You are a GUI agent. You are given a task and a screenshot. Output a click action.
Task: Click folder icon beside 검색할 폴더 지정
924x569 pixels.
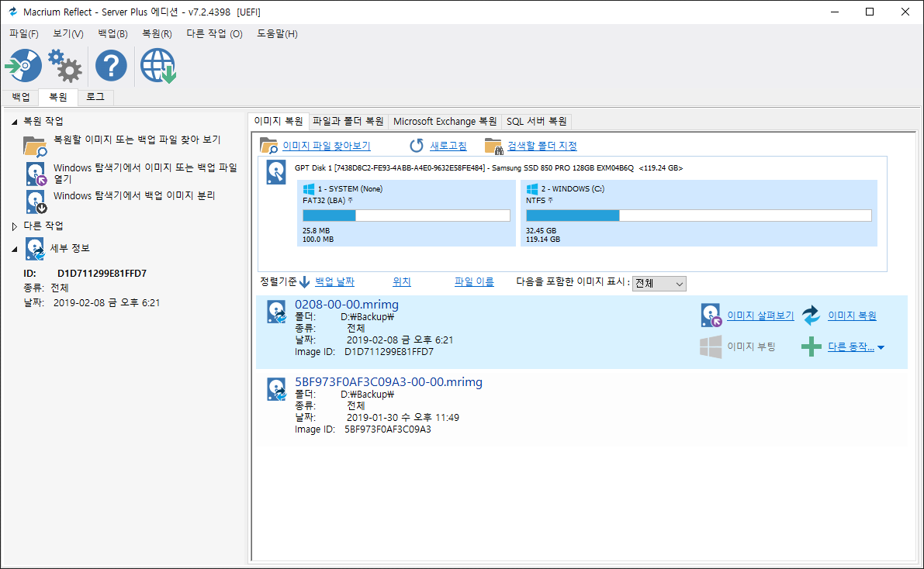[x=493, y=146]
